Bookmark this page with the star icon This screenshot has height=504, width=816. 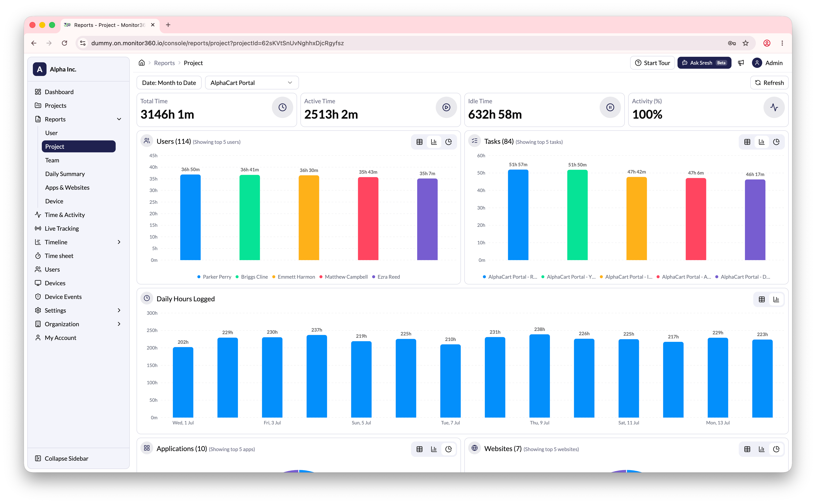tap(745, 43)
